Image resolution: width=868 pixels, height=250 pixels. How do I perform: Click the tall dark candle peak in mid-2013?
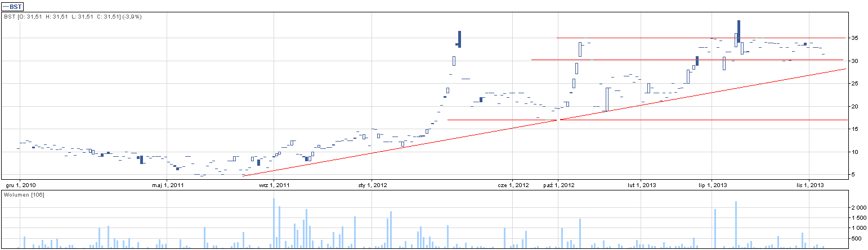coord(739,31)
